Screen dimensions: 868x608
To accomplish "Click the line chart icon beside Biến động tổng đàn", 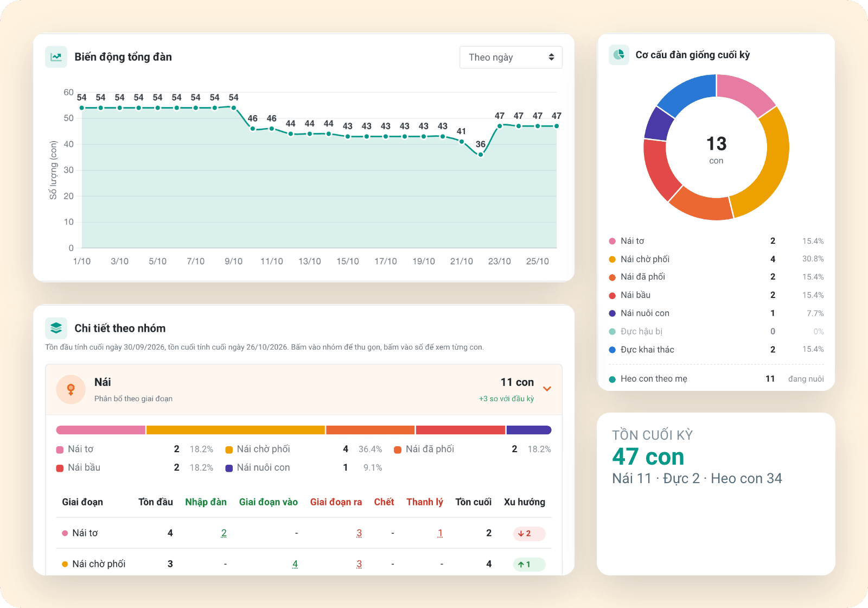I will 56,57.
